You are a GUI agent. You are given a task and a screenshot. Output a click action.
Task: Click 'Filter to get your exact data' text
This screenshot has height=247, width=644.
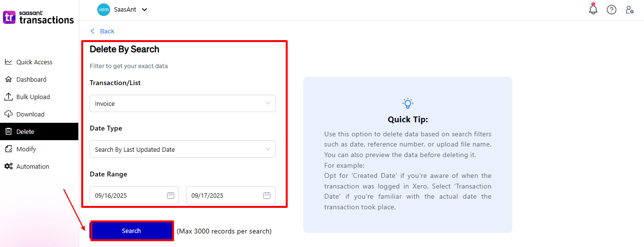click(129, 66)
